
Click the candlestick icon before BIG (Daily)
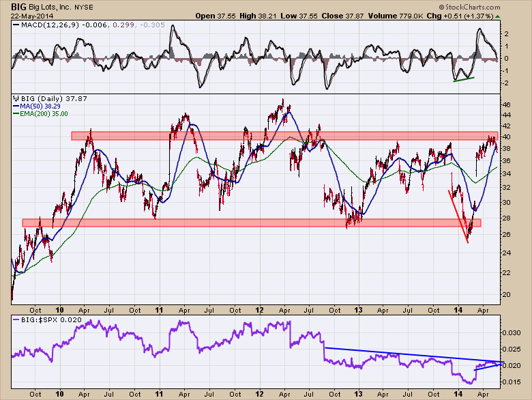click(16, 99)
